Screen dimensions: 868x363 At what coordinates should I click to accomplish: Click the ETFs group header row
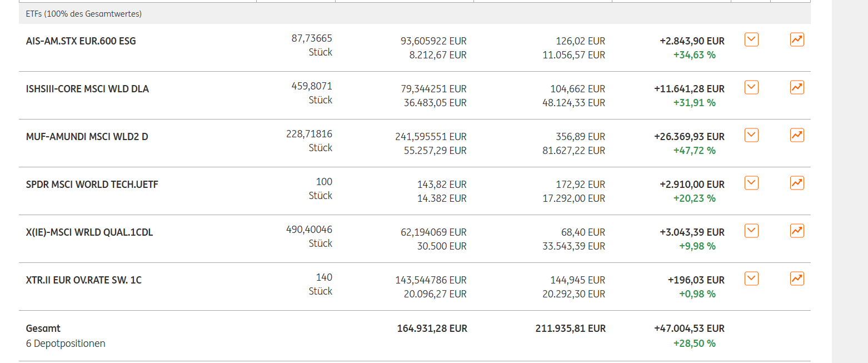84,14
